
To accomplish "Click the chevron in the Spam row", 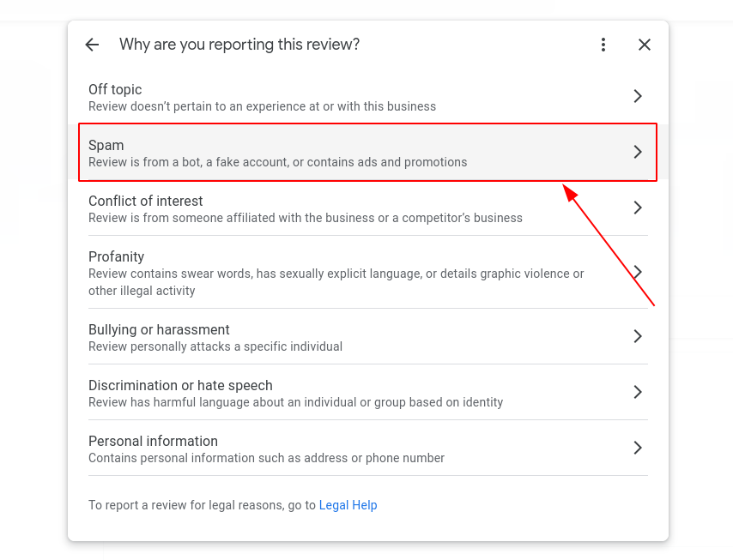I will tap(638, 152).
